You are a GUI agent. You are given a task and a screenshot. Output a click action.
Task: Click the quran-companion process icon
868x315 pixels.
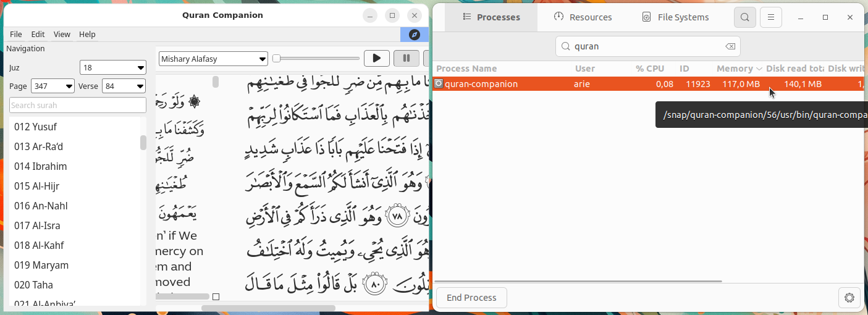click(x=439, y=83)
